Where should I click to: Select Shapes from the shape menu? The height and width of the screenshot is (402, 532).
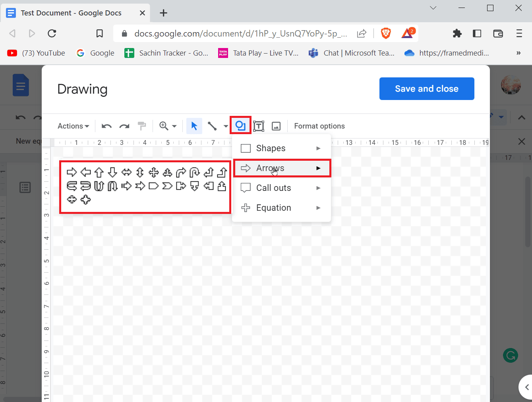pos(271,148)
